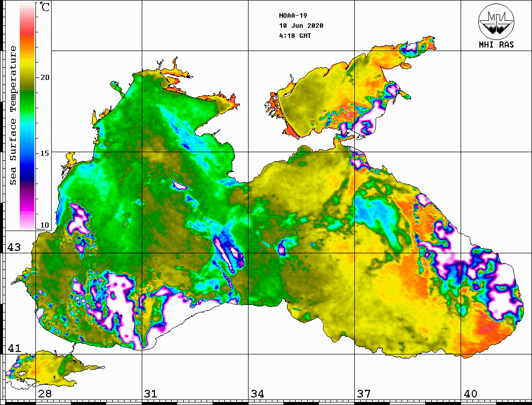
Task: Click longitude label 40
Action: point(470,394)
